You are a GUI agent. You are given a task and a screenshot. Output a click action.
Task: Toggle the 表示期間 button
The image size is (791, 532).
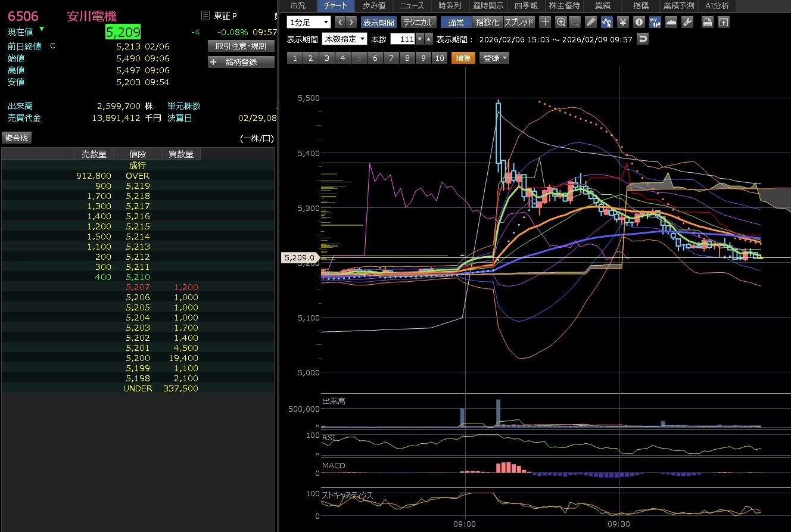pos(378,23)
